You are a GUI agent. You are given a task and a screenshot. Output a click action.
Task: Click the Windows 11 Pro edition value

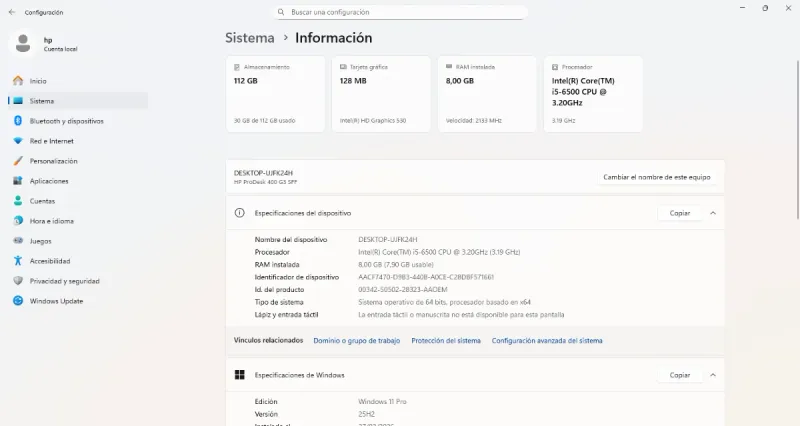[x=382, y=402]
